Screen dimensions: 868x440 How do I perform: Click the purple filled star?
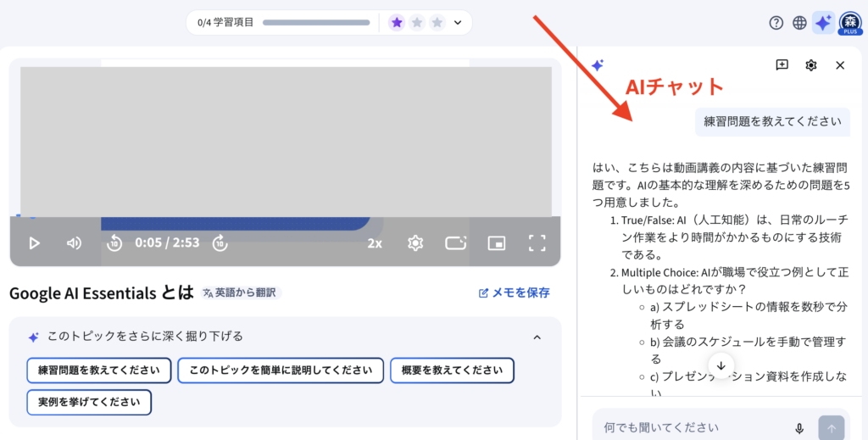point(397,23)
